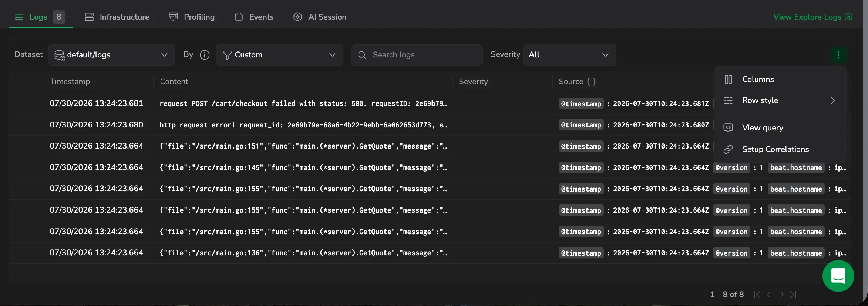Click timestamp 07/30/2026 13:24:23.680
This screenshot has width=868, height=306.
[x=96, y=125]
